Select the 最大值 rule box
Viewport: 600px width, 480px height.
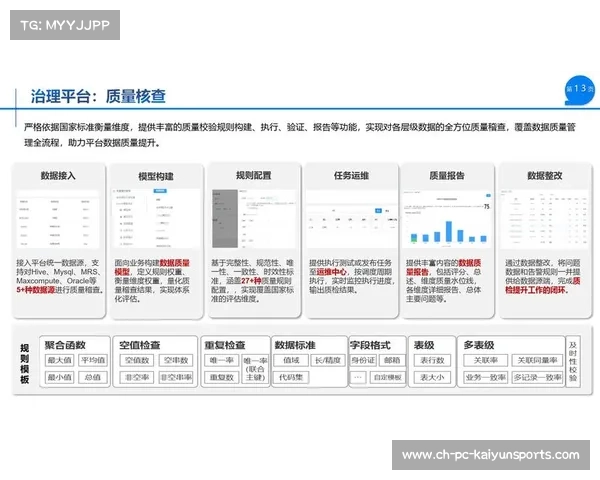point(60,360)
